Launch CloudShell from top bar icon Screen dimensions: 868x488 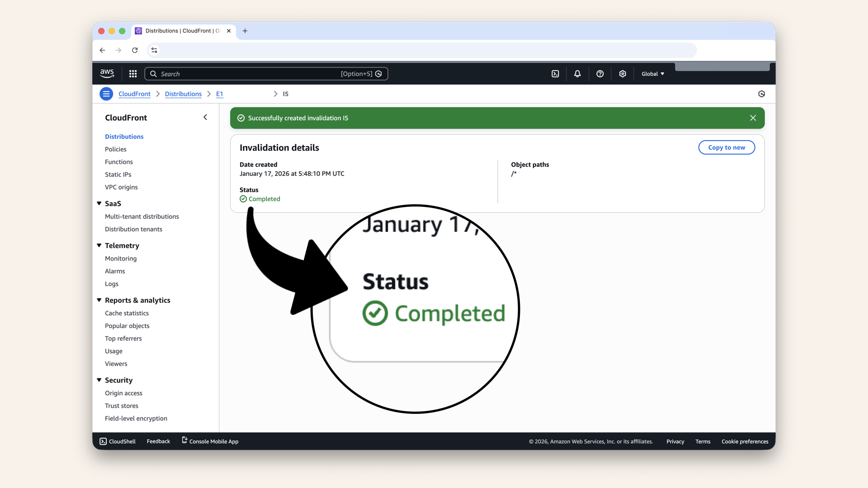click(x=555, y=74)
